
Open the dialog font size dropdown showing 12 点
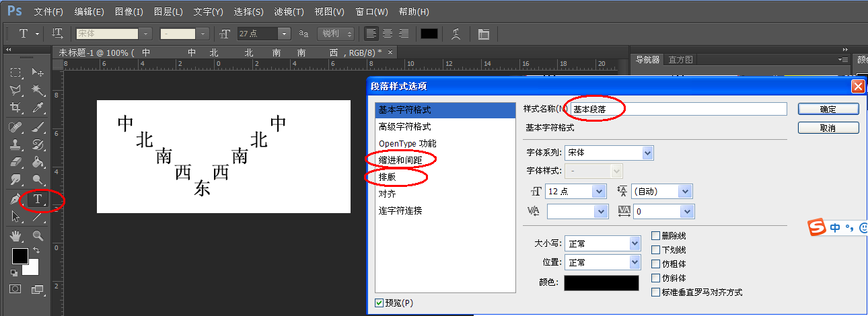coord(600,192)
